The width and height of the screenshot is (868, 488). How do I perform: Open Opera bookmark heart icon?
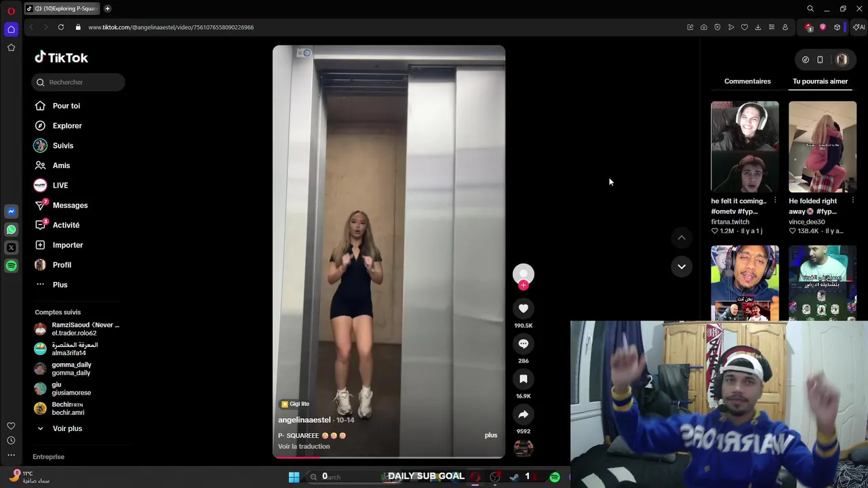tap(745, 27)
